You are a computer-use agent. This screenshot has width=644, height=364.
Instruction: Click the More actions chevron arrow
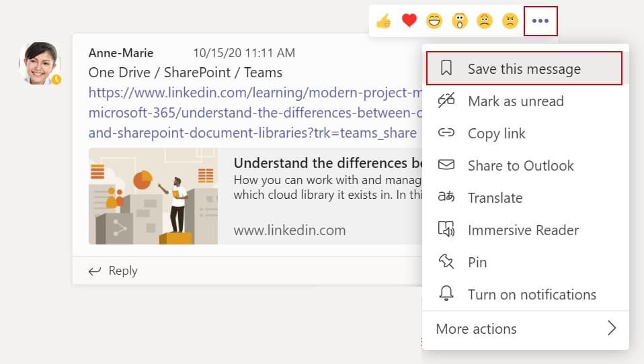point(612,328)
